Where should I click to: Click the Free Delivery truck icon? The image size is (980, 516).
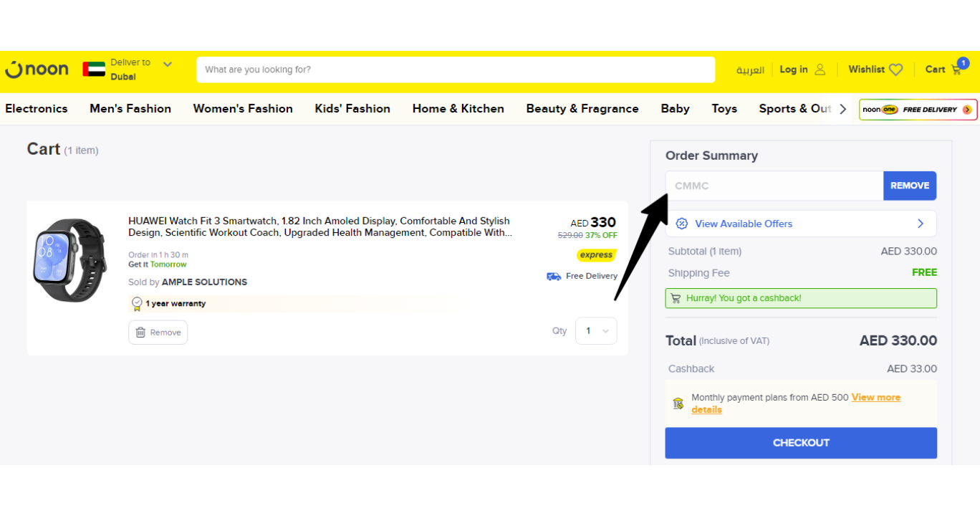coord(554,276)
